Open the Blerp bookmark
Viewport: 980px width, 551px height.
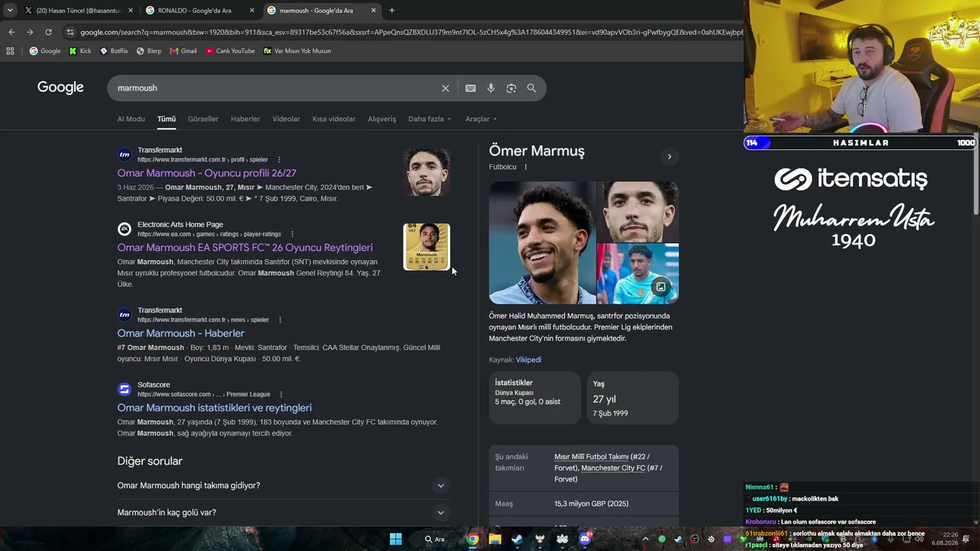[149, 51]
